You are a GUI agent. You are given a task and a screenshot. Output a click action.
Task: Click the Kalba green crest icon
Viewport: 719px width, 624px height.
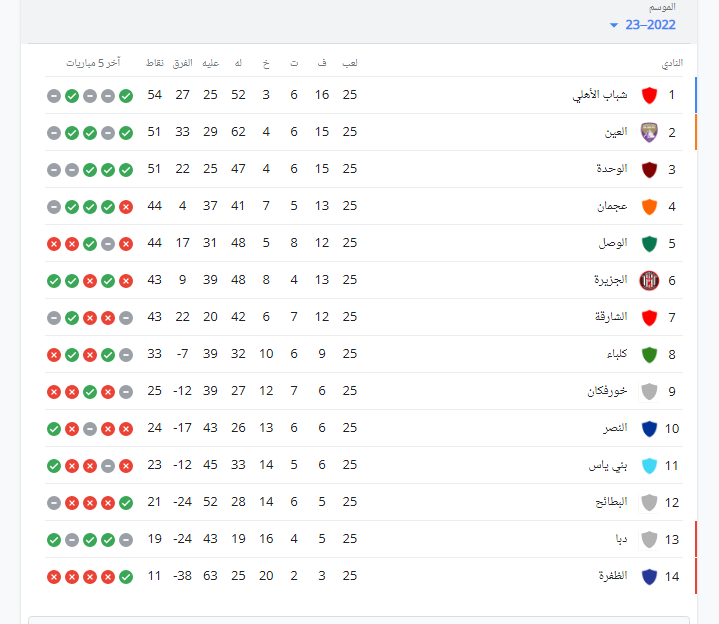(649, 355)
